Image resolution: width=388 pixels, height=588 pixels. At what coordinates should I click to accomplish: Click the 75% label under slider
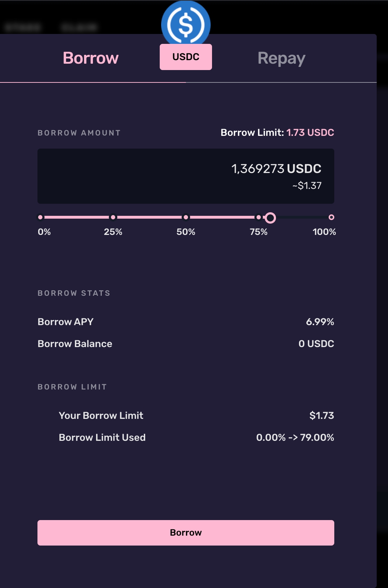(259, 232)
